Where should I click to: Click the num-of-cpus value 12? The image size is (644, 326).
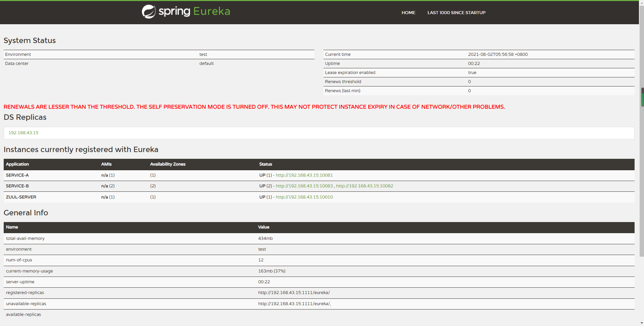coord(261,260)
